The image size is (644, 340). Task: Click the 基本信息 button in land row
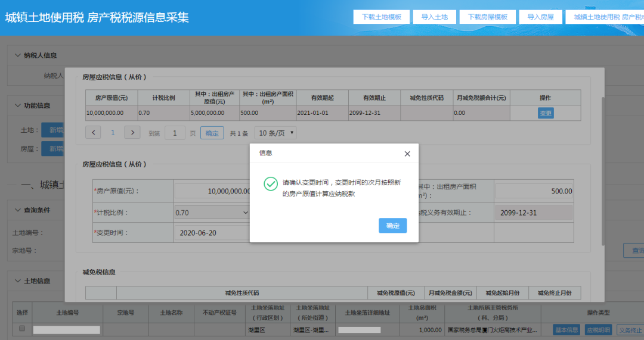coord(566,330)
